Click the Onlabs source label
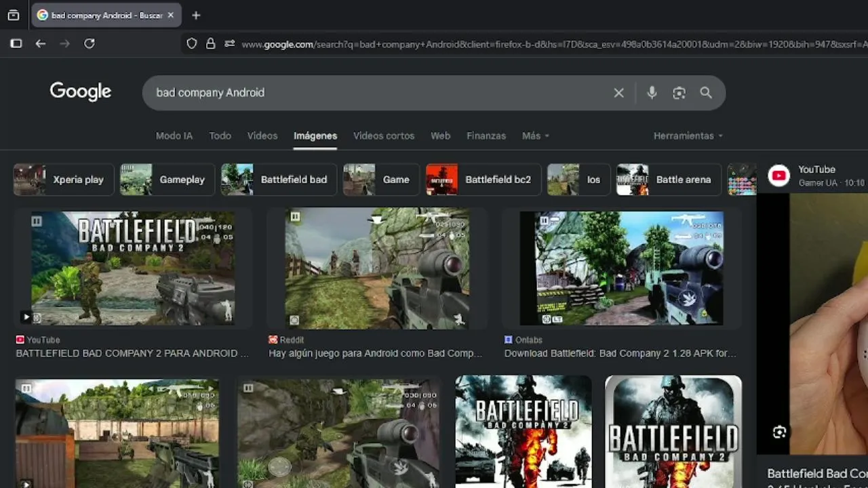The width and height of the screenshot is (868, 488). tap(524, 340)
